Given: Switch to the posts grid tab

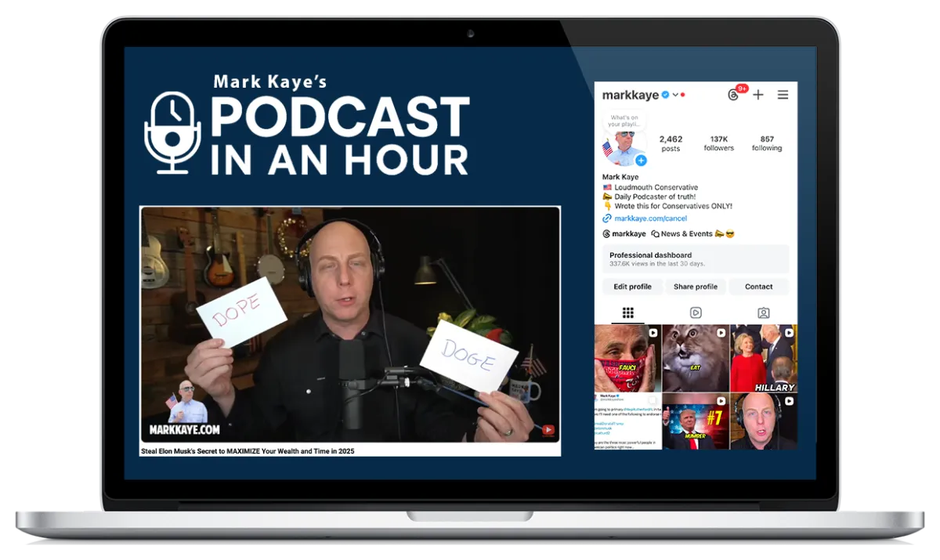Looking at the screenshot, I should [x=627, y=313].
